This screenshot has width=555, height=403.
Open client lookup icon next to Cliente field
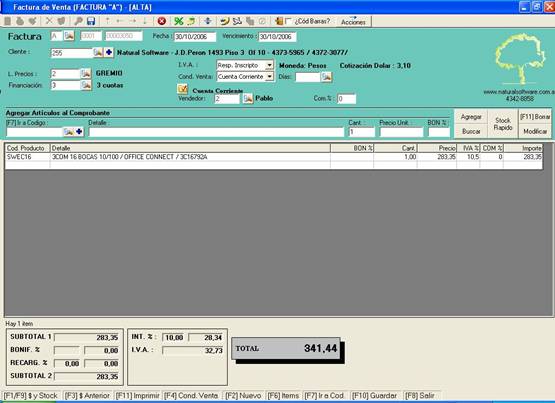click(98, 53)
